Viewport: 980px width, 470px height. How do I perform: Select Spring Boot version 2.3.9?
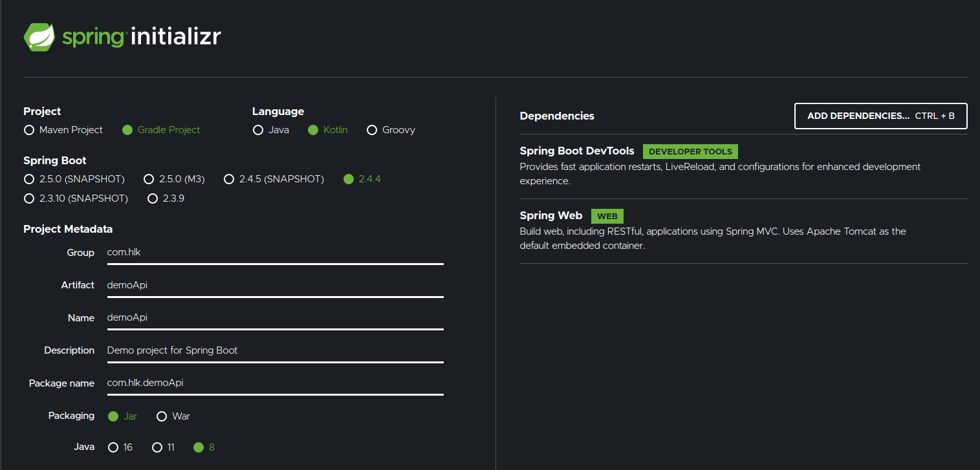coord(153,198)
